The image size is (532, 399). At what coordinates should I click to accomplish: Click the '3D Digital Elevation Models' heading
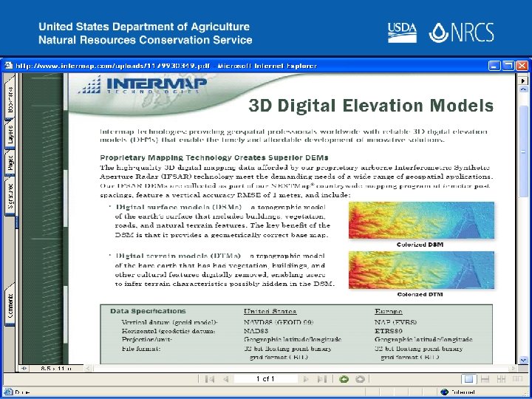click(371, 106)
